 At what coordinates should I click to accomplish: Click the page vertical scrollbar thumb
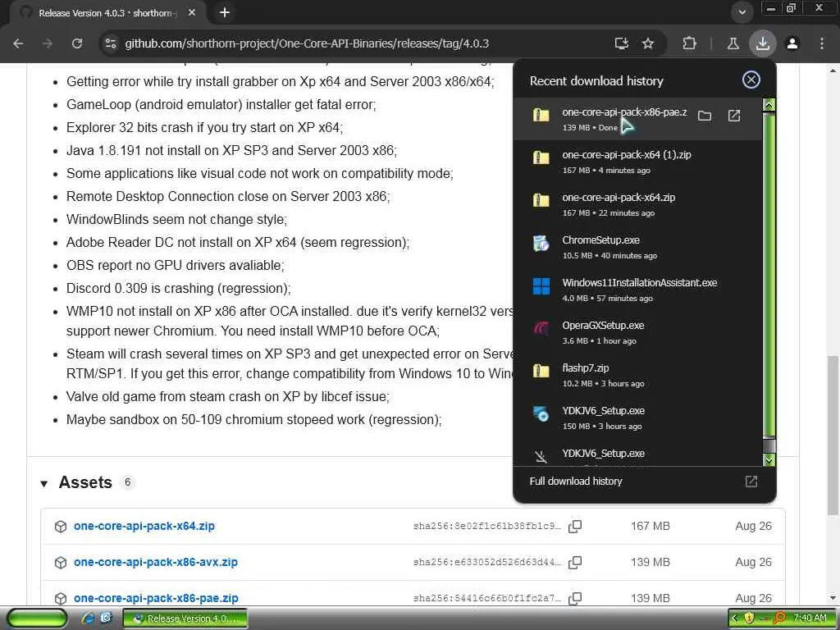(x=833, y=435)
